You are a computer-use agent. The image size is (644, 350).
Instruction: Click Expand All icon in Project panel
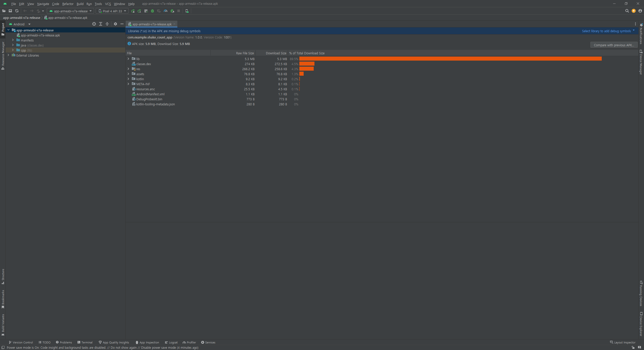pyautogui.click(x=101, y=24)
